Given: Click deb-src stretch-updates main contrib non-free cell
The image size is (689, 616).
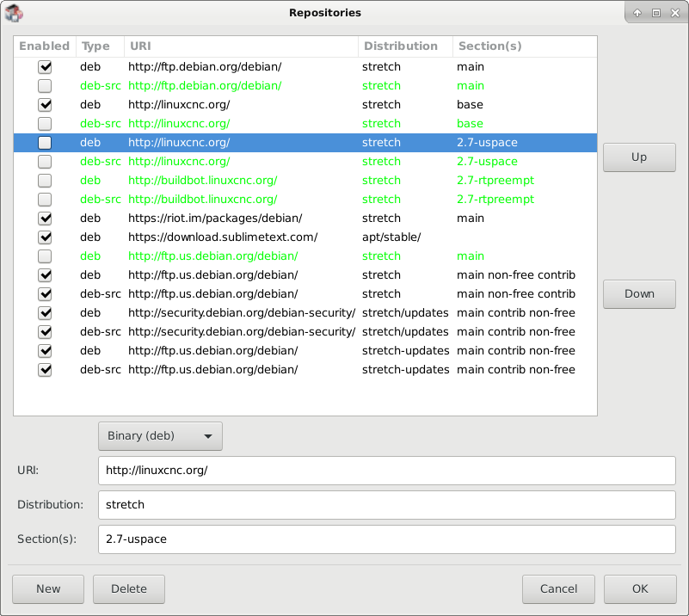Looking at the screenshot, I should click(x=516, y=369).
